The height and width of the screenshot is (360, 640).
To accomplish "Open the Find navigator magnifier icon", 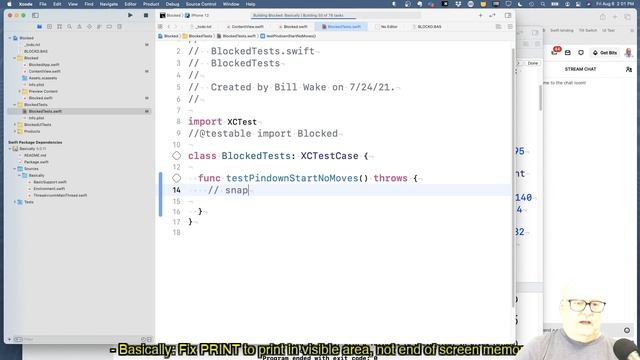I will tap(69, 27).
